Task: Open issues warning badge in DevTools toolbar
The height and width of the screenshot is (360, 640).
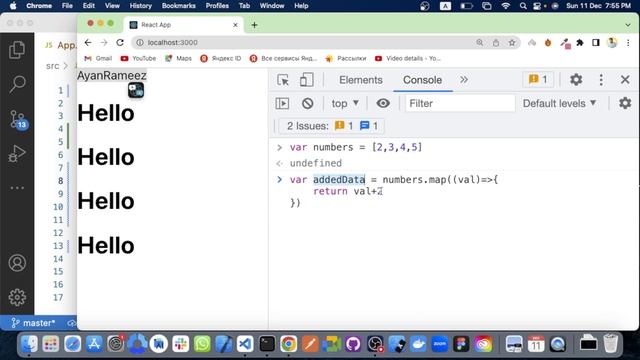Action: click(x=538, y=79)
